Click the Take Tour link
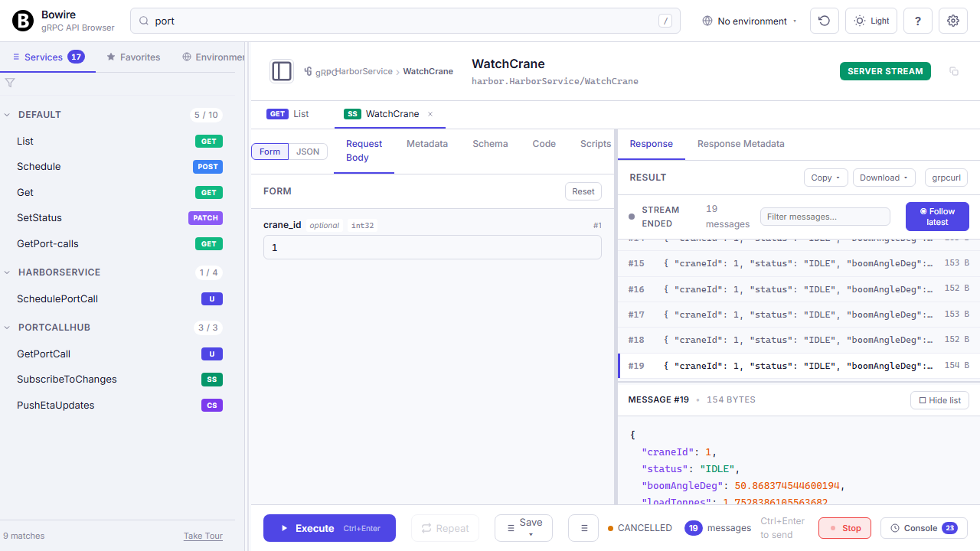The height and width of the screenshot is (551, 980). pos(203,536)
